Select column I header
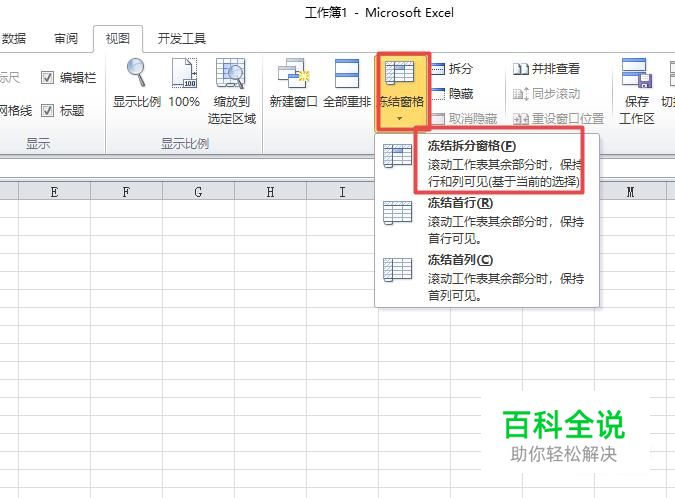 pyautogui.click(x=342, y=192)
